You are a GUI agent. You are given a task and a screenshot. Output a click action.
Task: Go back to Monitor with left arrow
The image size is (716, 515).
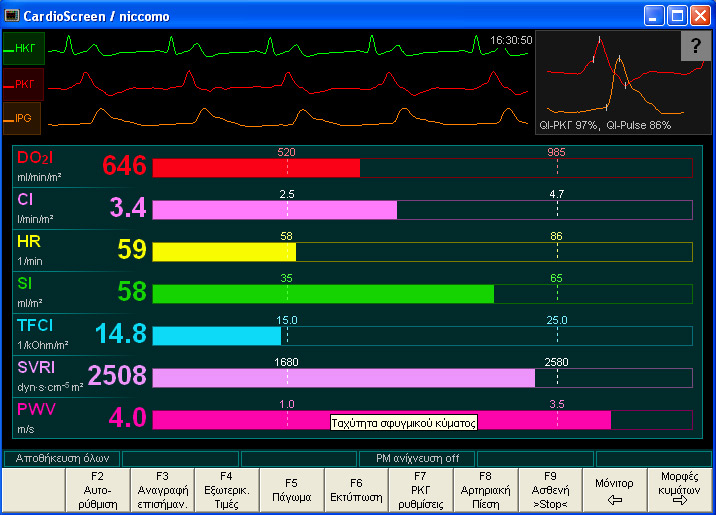[614, 490]
